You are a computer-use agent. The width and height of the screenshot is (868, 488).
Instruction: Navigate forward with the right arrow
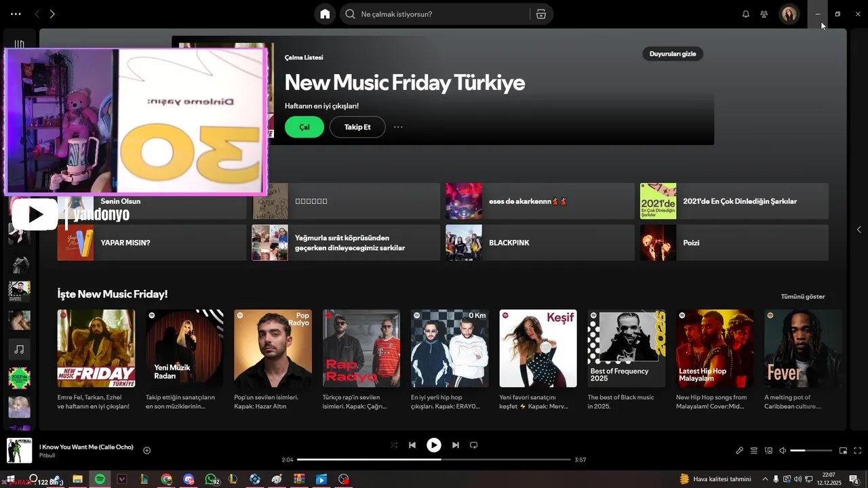coord(52,14)
